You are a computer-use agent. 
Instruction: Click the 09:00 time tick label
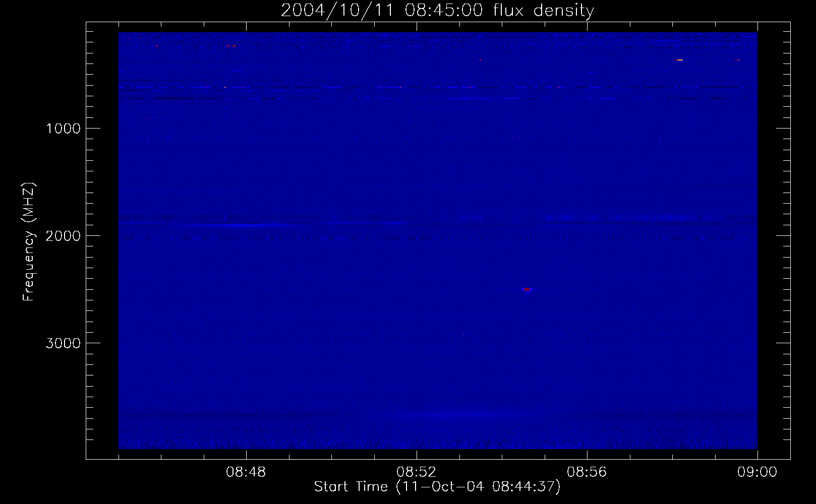757,472
